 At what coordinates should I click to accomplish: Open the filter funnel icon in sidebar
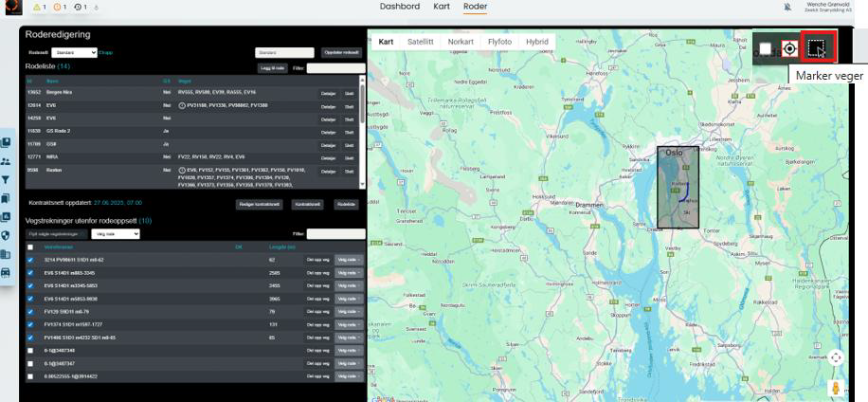[x=6, y=179]
